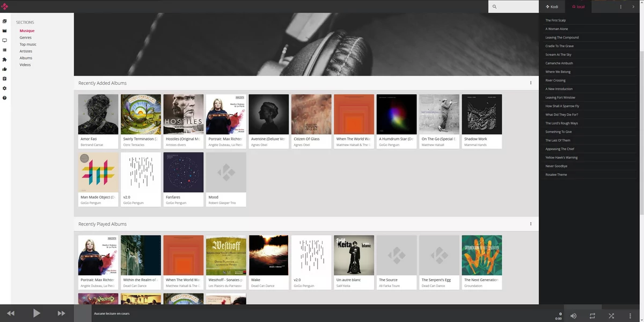Open the Recently Played Albums options menu

pos(531,224)
